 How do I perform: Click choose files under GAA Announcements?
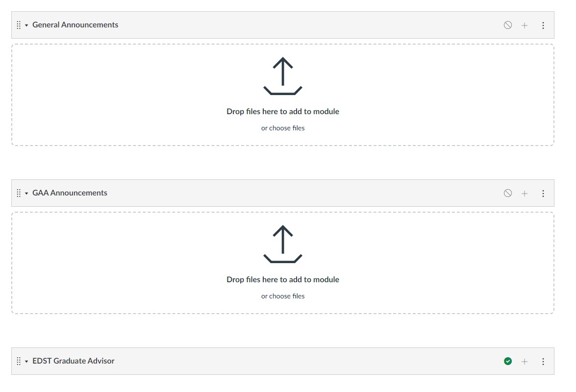(283, 296)
